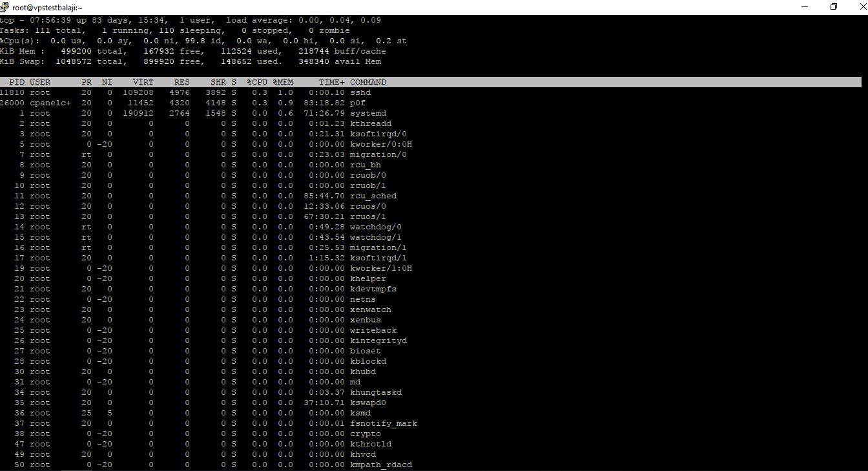Minimize the PuTTY terminal window

click(x=805, y=7)
